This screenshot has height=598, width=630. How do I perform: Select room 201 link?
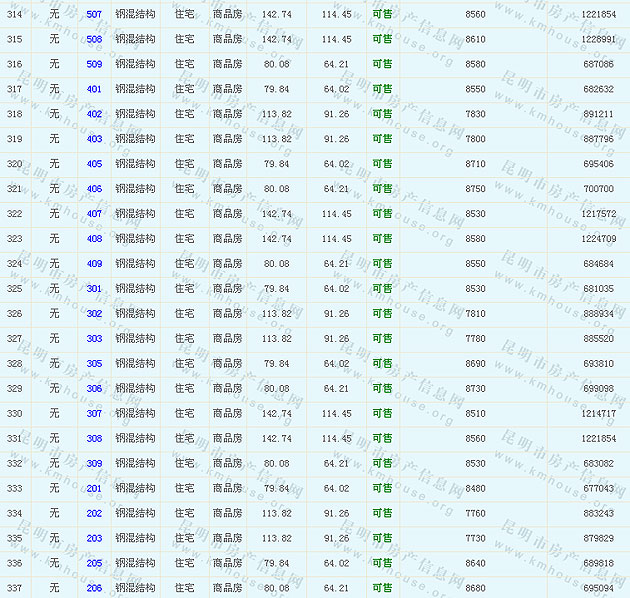tap(94, 489)
